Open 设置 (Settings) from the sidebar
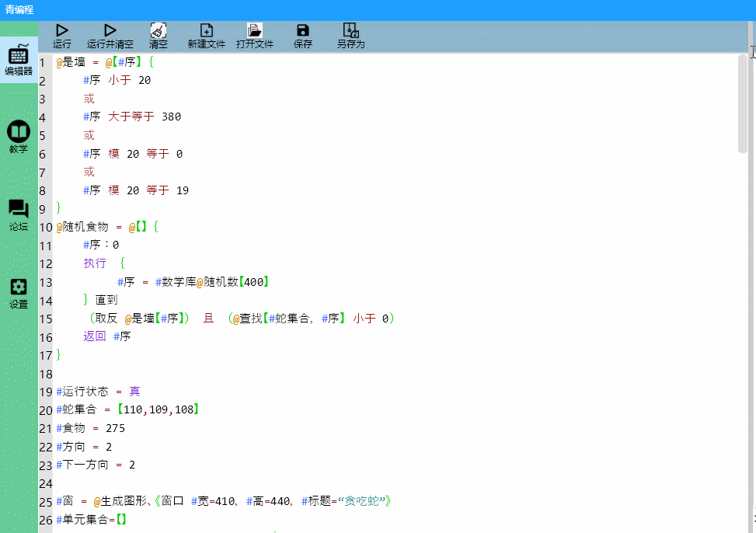Viewport: 756px width, 533px height. 18,293
